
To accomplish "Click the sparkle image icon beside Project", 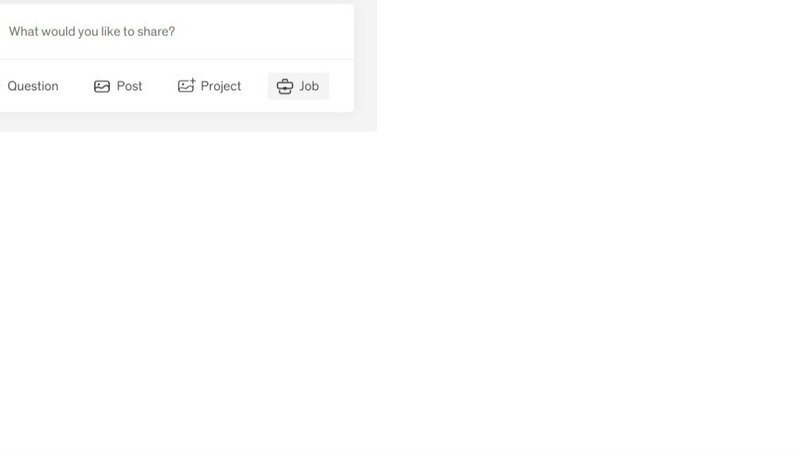I will pos(186,86).
